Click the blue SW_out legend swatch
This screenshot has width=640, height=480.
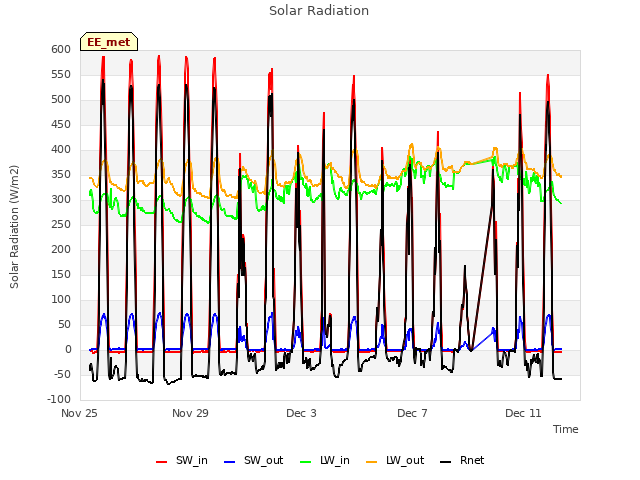(x=230, y=462)
